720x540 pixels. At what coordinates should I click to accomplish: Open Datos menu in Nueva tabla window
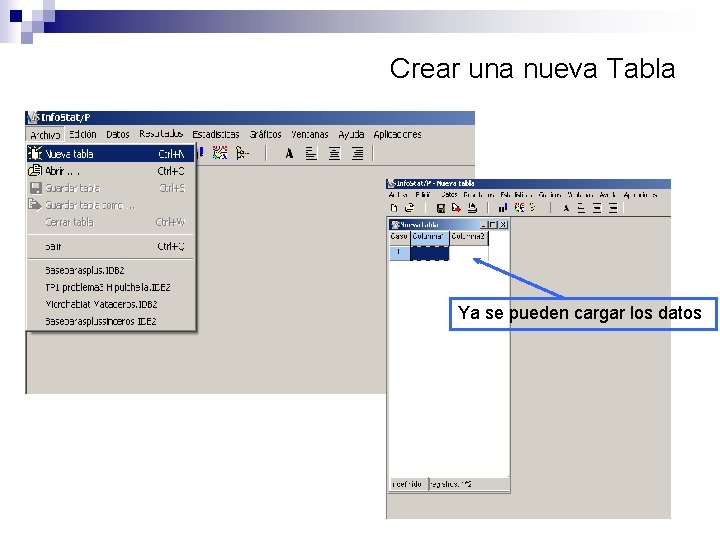coord(449,195)
